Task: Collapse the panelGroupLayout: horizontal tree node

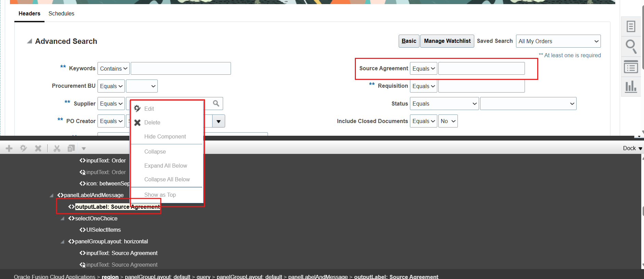Action: coord(62,242)
